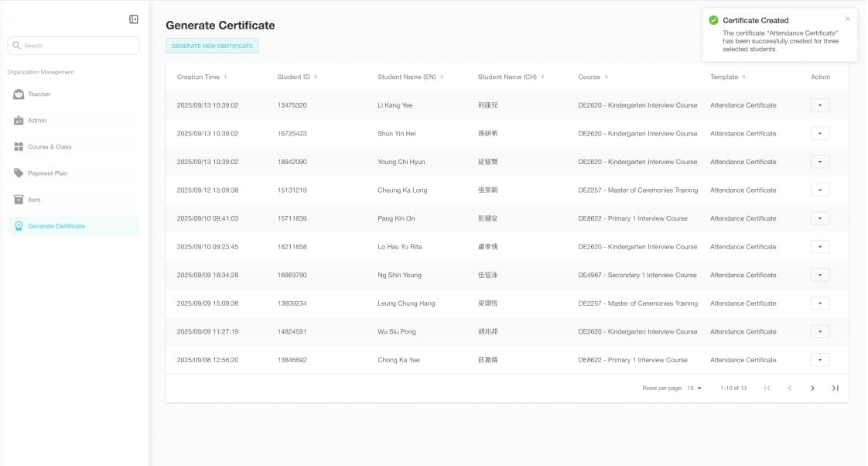Click the search magnifier icon
The width and height of the screenshot is (868, 466).
tap(16, 46)
